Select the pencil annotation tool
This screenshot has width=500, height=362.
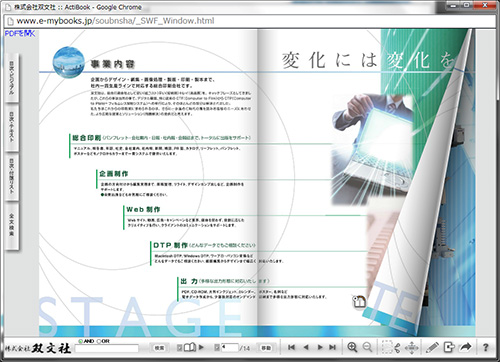[x=432, y=347]
